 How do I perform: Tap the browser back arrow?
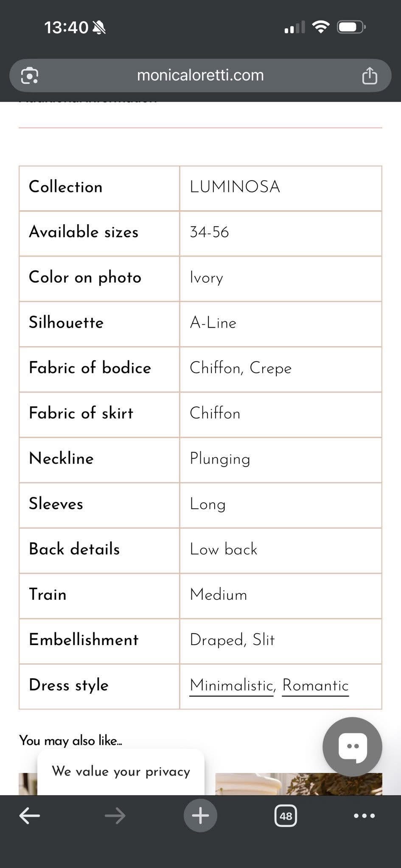click(x=30, y=815)
